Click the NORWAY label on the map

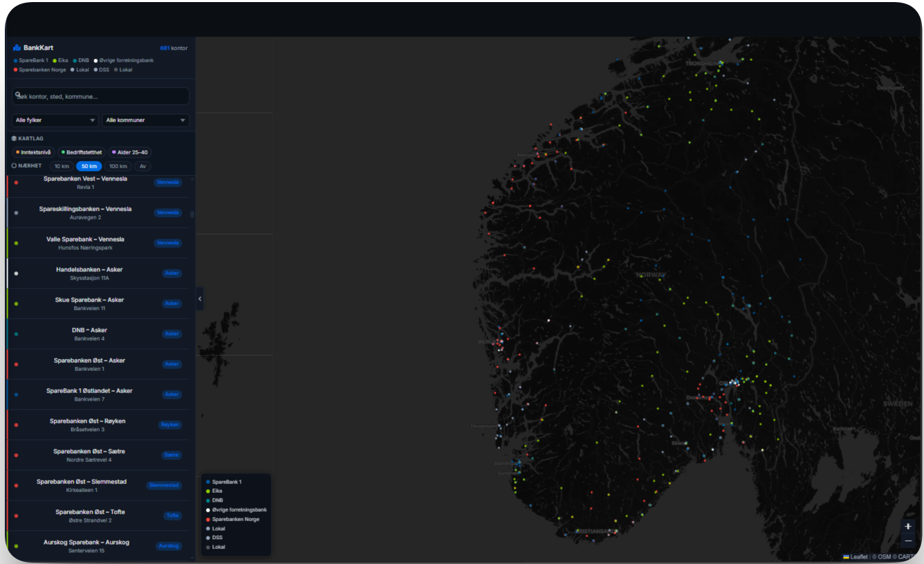tap(651, 275)
